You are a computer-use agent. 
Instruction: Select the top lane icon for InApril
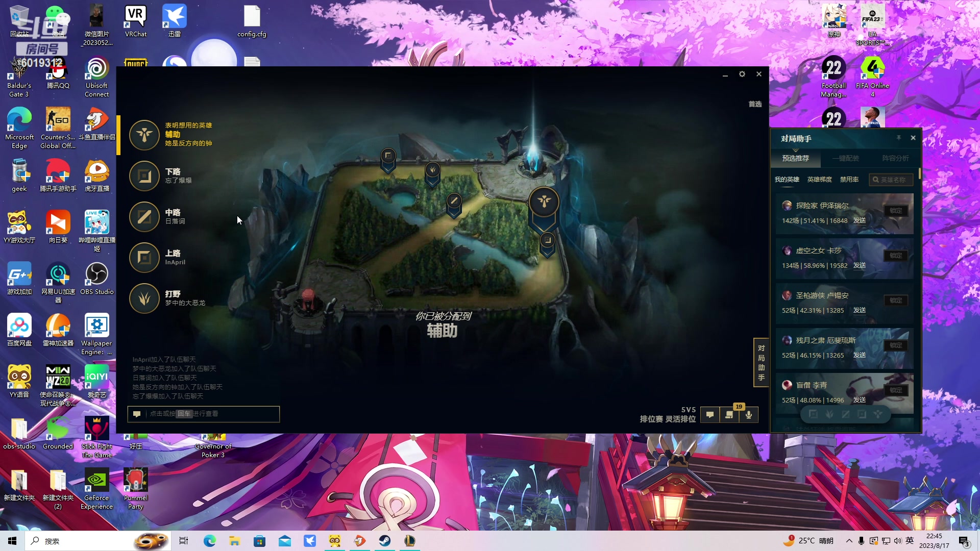click(x=144, y=258)
